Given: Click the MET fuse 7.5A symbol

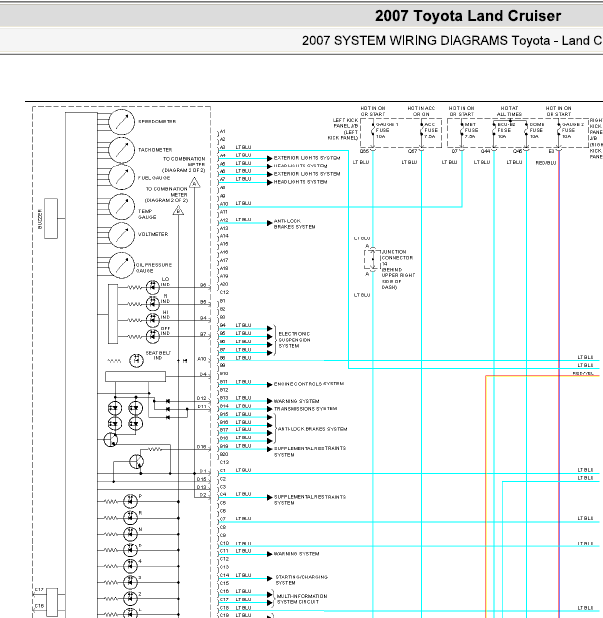Looking at the screenshot, I should 462,130.
